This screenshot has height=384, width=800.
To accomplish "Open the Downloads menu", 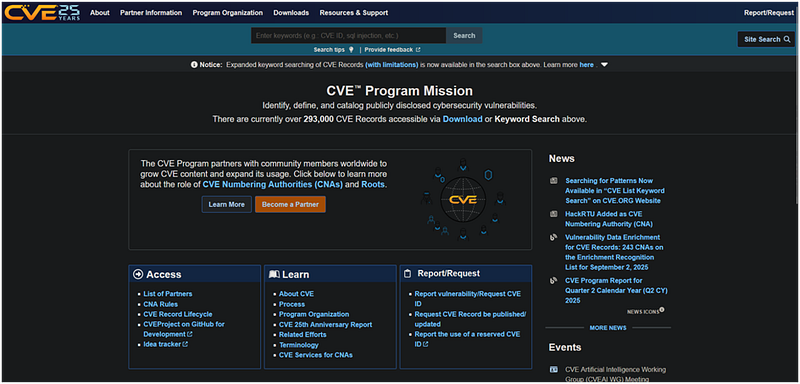I will tap(291, 13).
